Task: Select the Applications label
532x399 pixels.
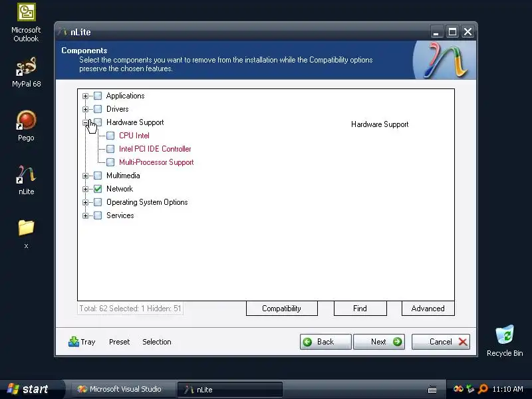Action: (125, 96)
